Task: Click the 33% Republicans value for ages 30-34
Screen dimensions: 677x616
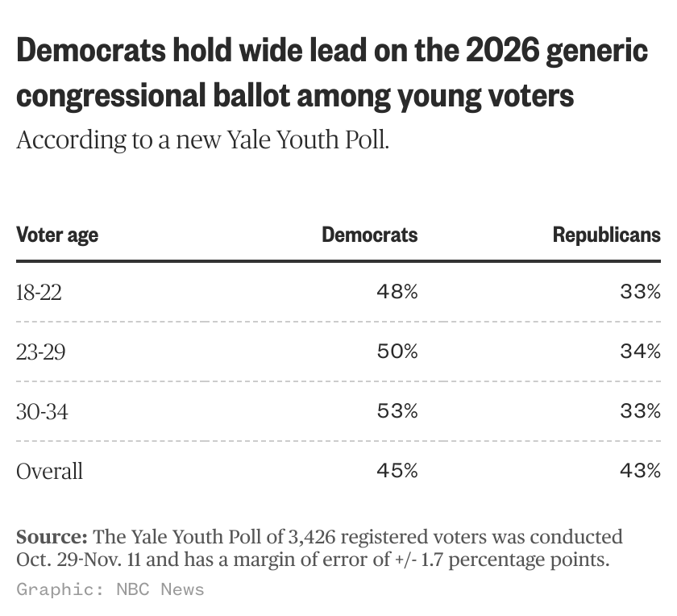Action: click(640, 411)
